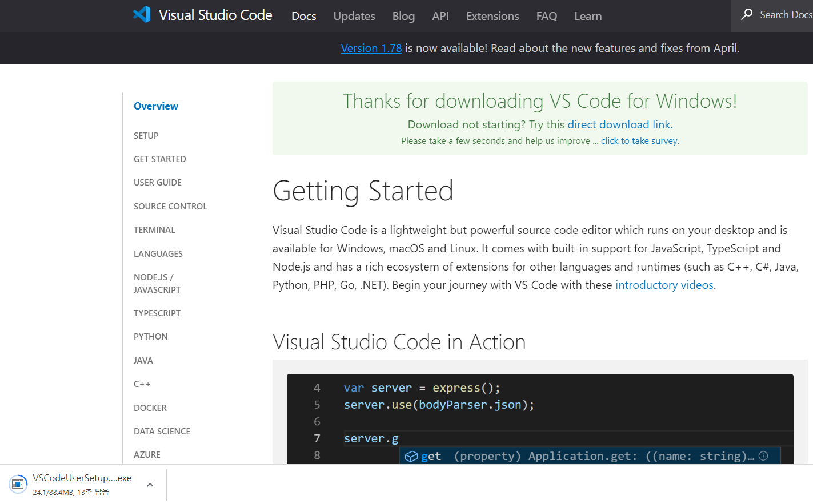Image resolution: width=813 pixels, height=504 pixels.
Task: Expand the DATA SCIENCE sidebar section
Action: point(162,432)
